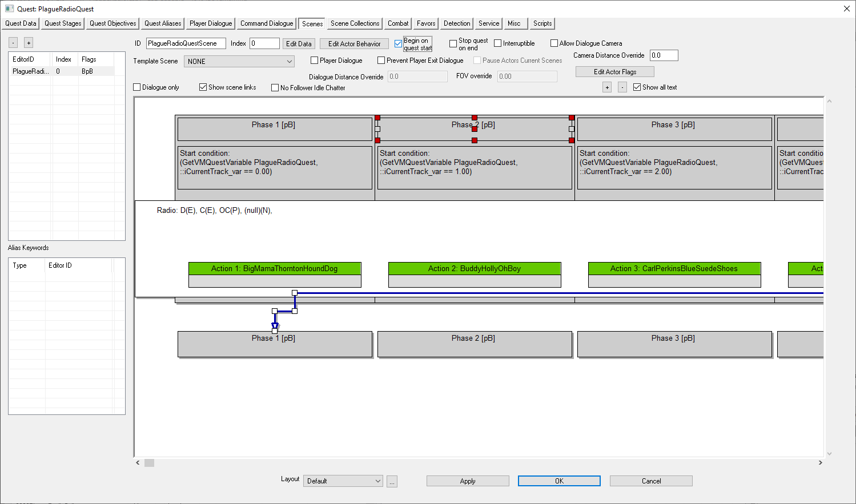
Task: Click the Radio actor label row
Action: tap(215, 211)
